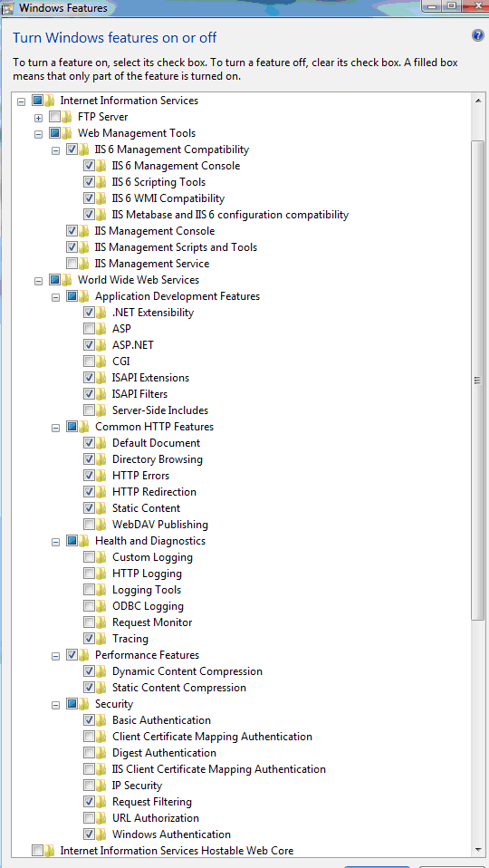Tick the Server-Side Includes checkbox

coord(89,410)
